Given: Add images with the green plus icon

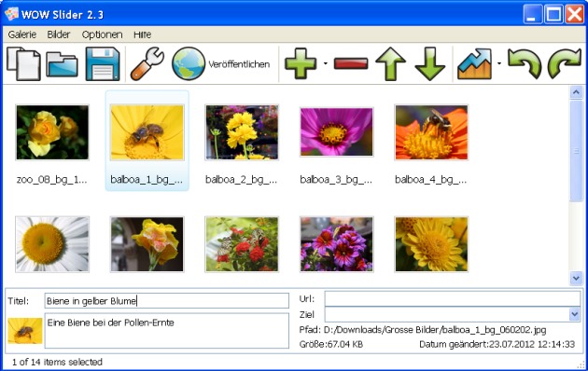Looking at the screenshot, I should click(301, 63).
